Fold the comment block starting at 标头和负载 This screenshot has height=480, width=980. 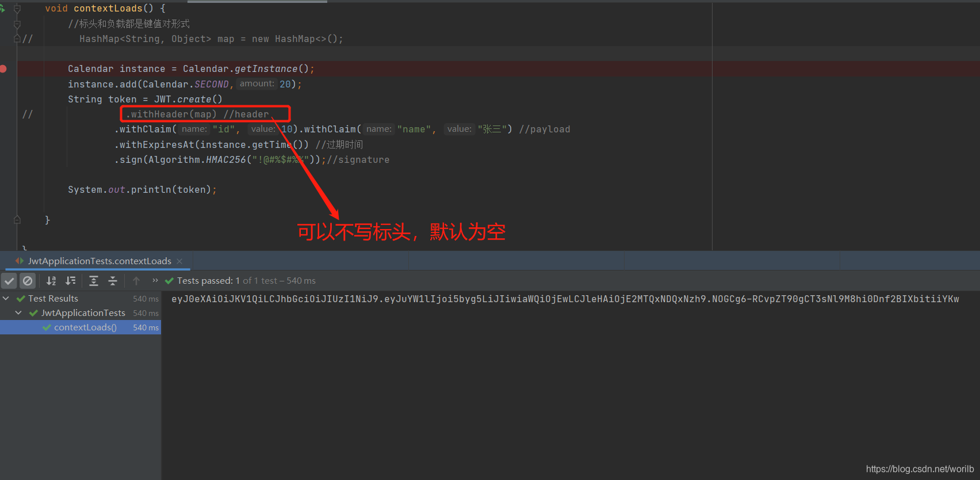pos(17,24)
